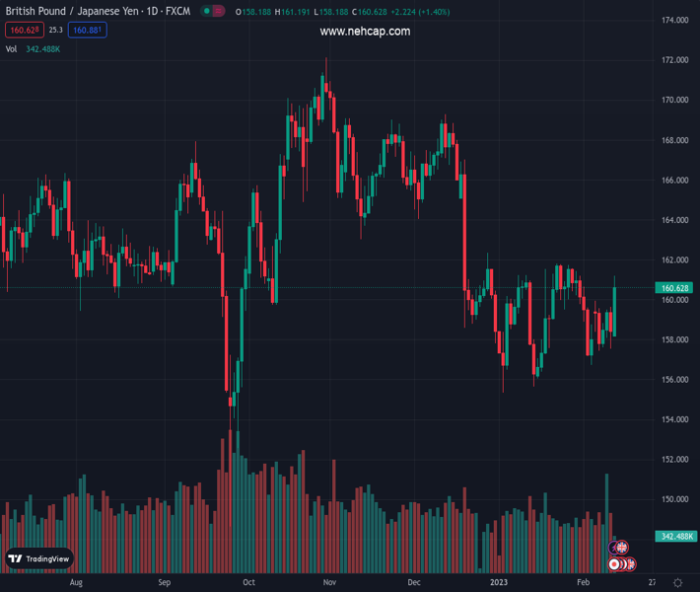Click the lower-right UK flag event marker
The height and width of the screenshot is (592, 700).
tap(630, 564)
